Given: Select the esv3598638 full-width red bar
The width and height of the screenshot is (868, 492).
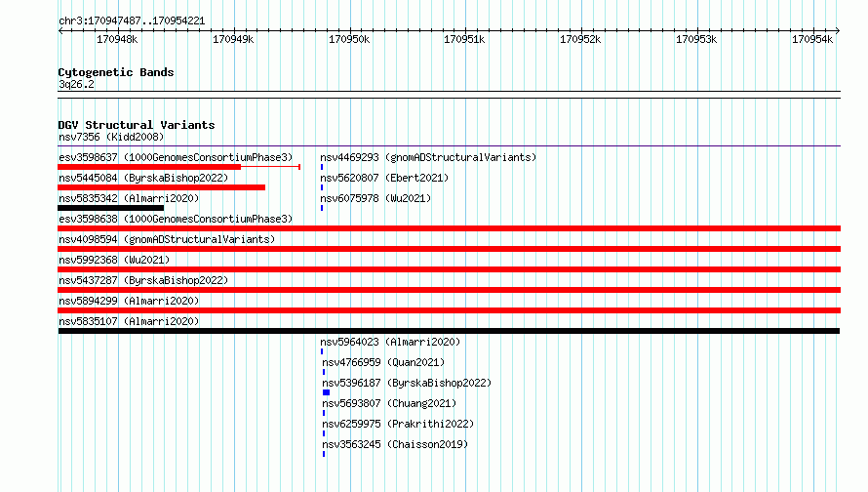Looking at the screenshot, I should pyautogui.click(x=449, y=228).
